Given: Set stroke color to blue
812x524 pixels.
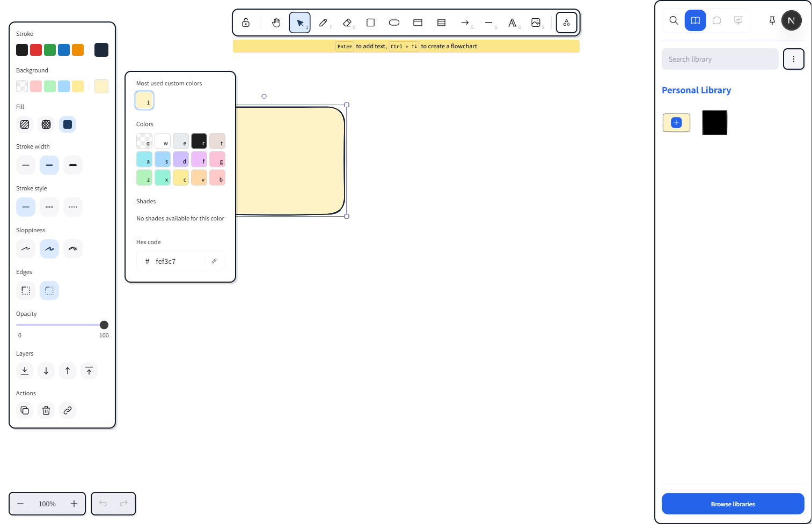Looking at the screenshot, I should pyautogui.click(x=64, y=50).
